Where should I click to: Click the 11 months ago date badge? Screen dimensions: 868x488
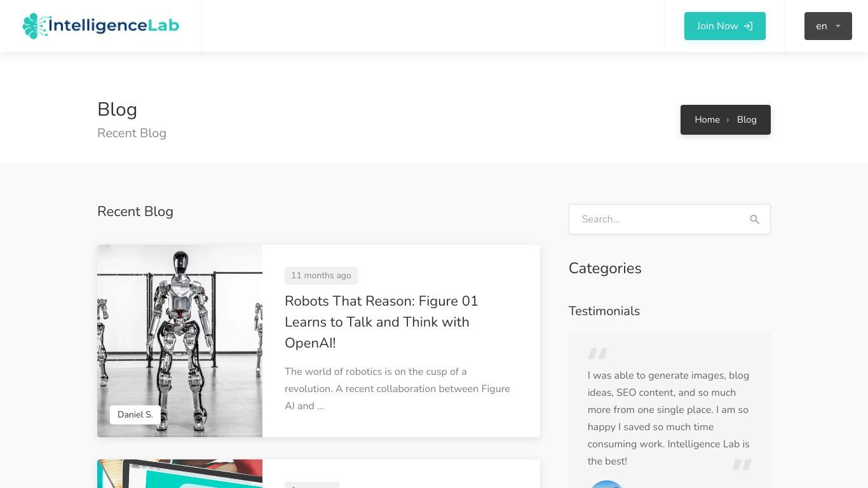tap(321, 275)
